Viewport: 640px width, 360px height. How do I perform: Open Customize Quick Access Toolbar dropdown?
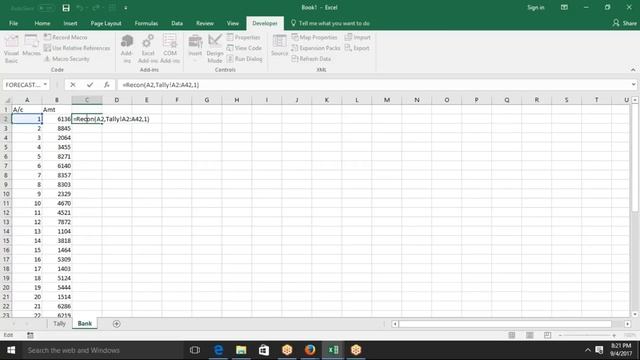tap(126, 8)
